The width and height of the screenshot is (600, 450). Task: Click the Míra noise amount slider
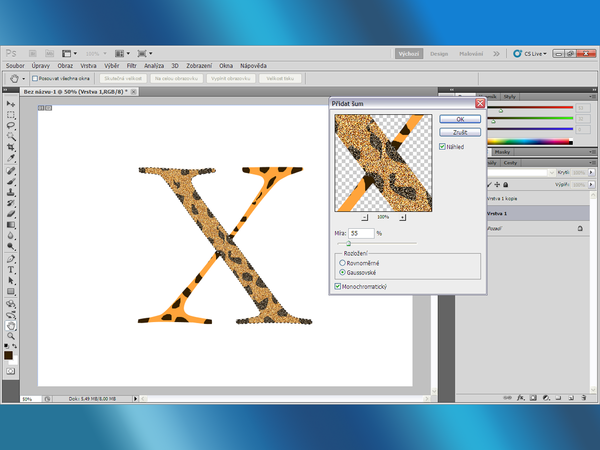(348, 243)
